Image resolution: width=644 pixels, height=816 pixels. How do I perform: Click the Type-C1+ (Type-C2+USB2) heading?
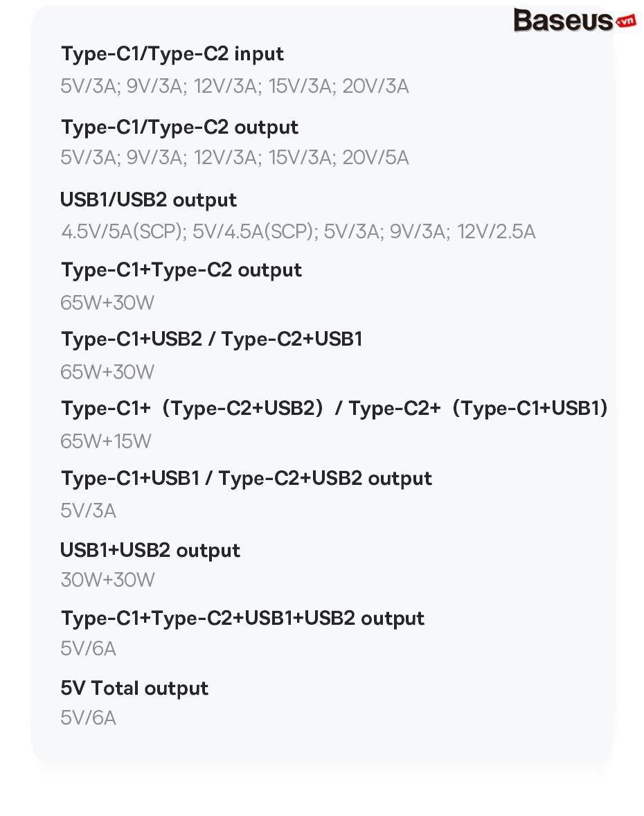click(193, 408)
